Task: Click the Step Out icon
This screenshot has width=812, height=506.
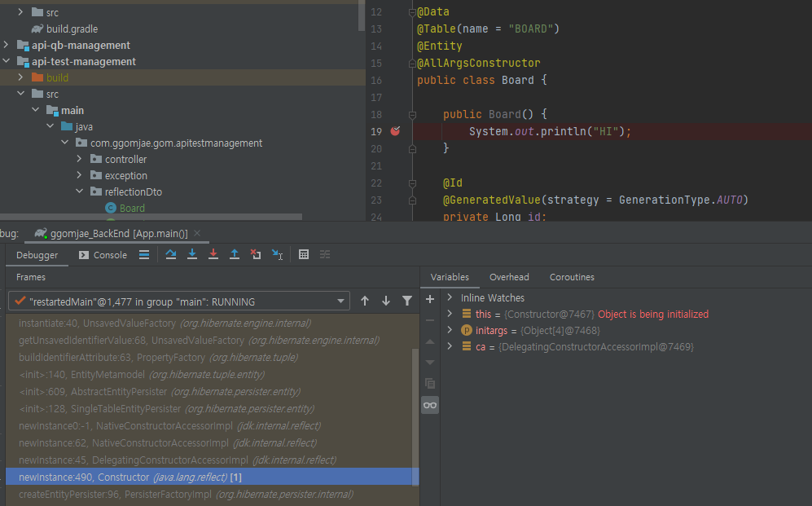Action: click(x=235, y=254)
